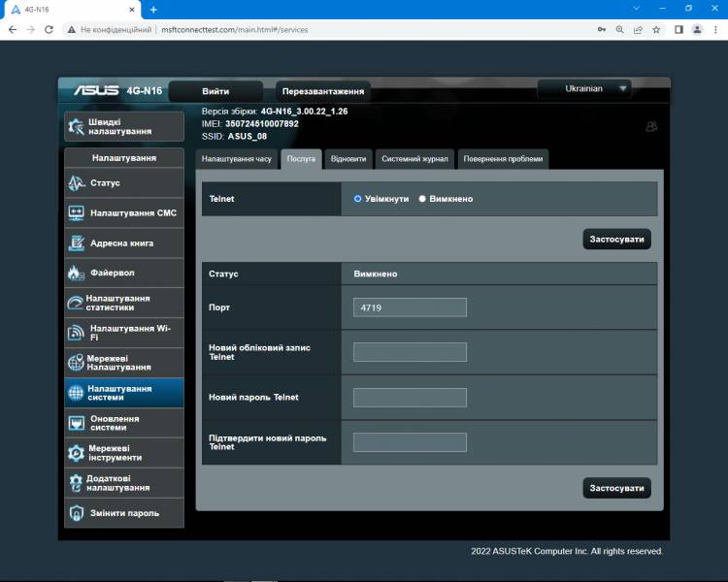Open the browser zoom magnifier icon
The height and width of the screenshot is (582, 728).
[620, 30]
